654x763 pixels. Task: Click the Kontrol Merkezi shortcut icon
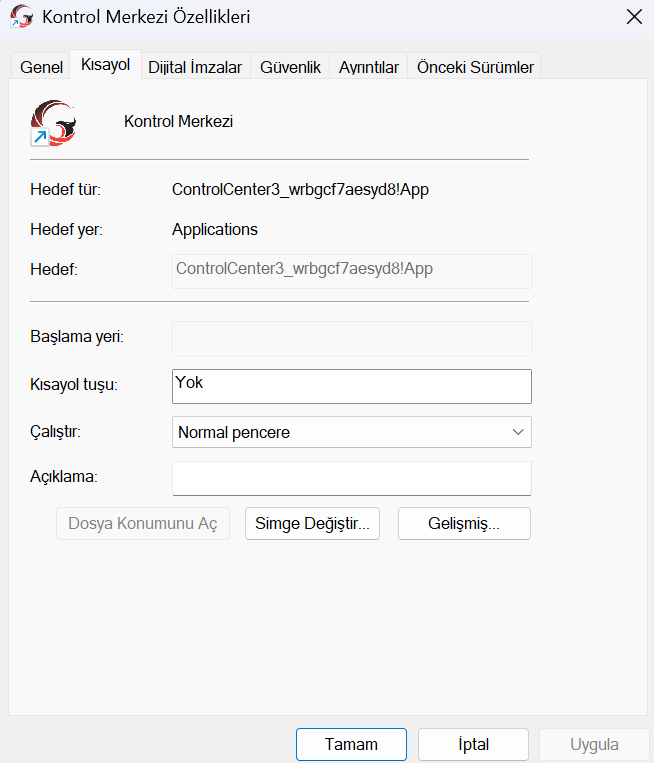coord(53,123)
